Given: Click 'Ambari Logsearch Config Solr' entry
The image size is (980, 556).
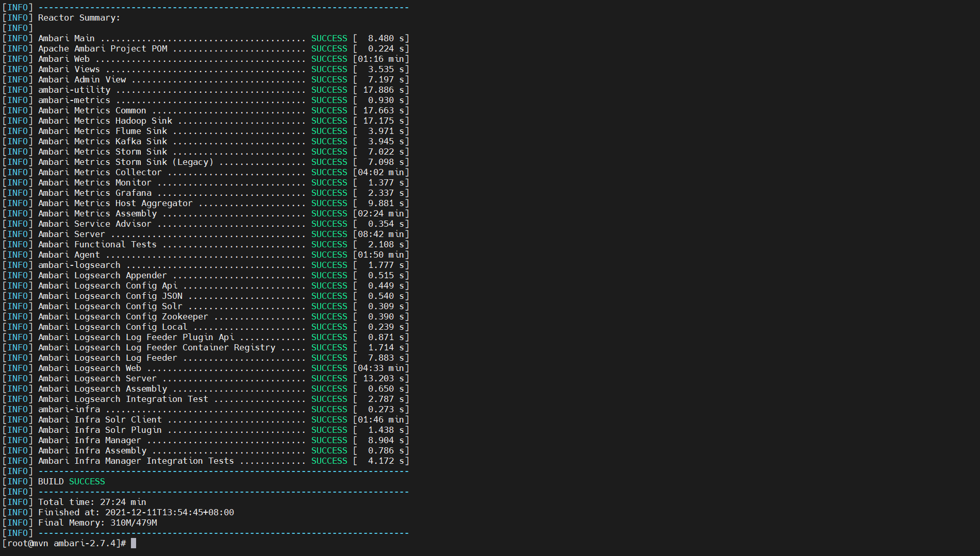Looking at the screenshot, I should [x=110, y=306].
